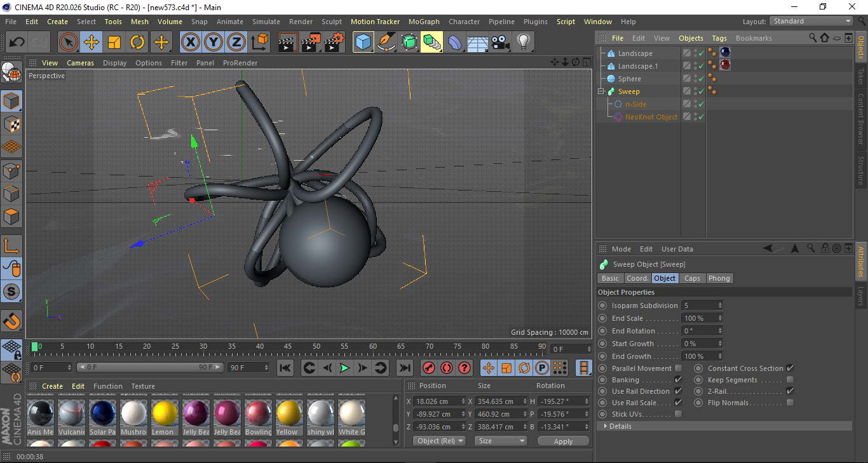This screenshot has width=868, height=463.
Task: Go to start of timeline
Action: [285, 368]
